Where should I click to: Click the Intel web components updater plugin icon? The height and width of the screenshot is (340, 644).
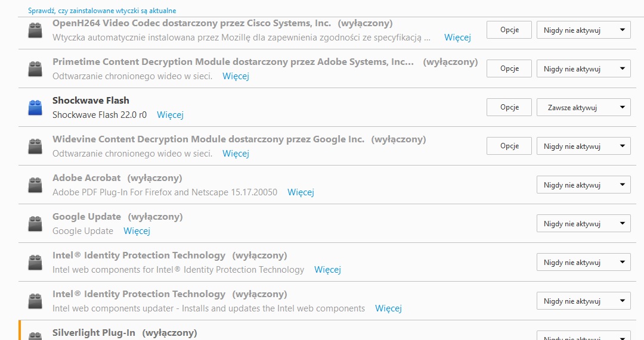point(35,301)
